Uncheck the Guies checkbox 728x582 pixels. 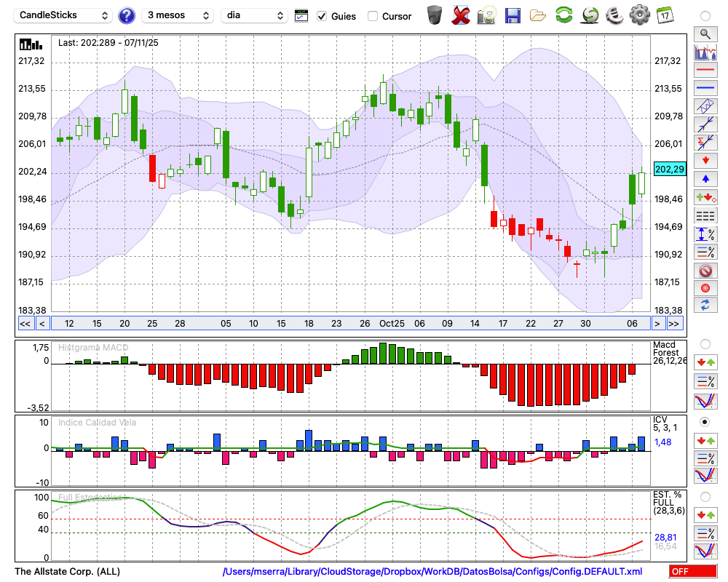pyautogui.click(x=323, y=16)
